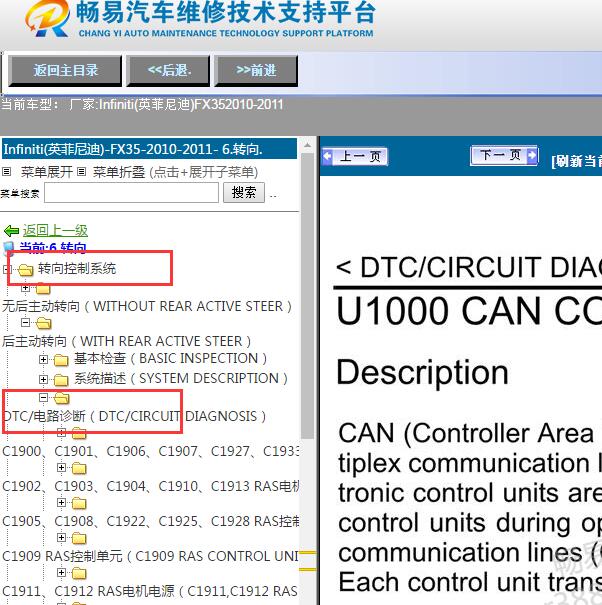Viewport: 602px width, 605px height.
Task: Click the 返回主目录 button
Action: coord(65,71)
